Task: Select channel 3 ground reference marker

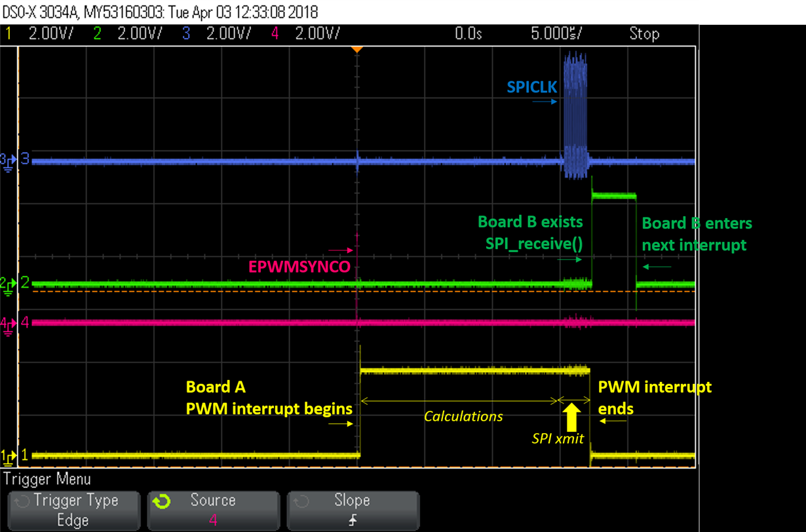Action: click(7, 160)
